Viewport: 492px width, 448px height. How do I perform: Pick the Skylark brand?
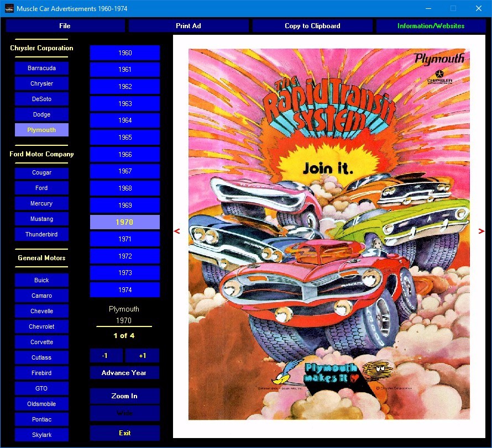pyautogui.click(x=41, y=435)
